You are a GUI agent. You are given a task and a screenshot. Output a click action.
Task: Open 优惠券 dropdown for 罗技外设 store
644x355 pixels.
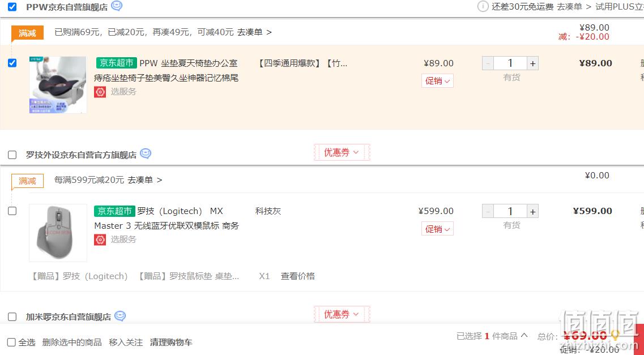[342, 152]
